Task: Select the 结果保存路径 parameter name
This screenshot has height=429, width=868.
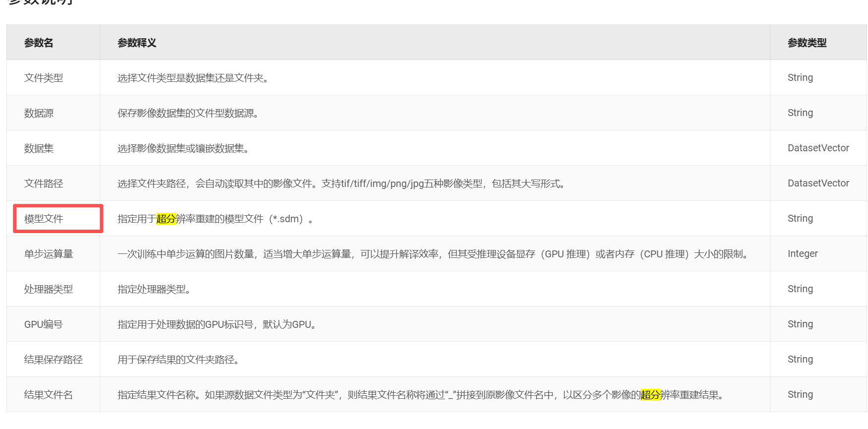Action: [x=54, y=360]
